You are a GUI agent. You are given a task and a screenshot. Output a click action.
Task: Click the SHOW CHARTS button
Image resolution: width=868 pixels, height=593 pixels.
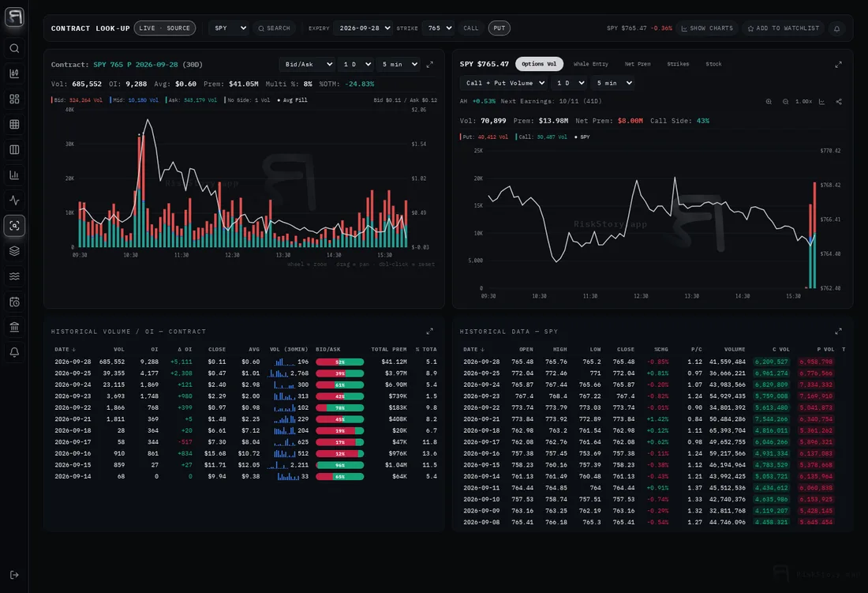click(707, 28)
